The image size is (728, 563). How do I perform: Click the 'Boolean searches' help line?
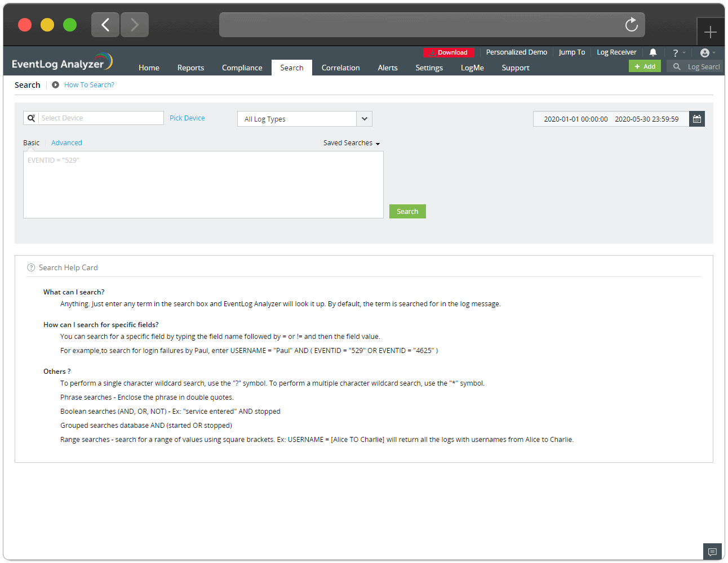(x=170, y=412)
